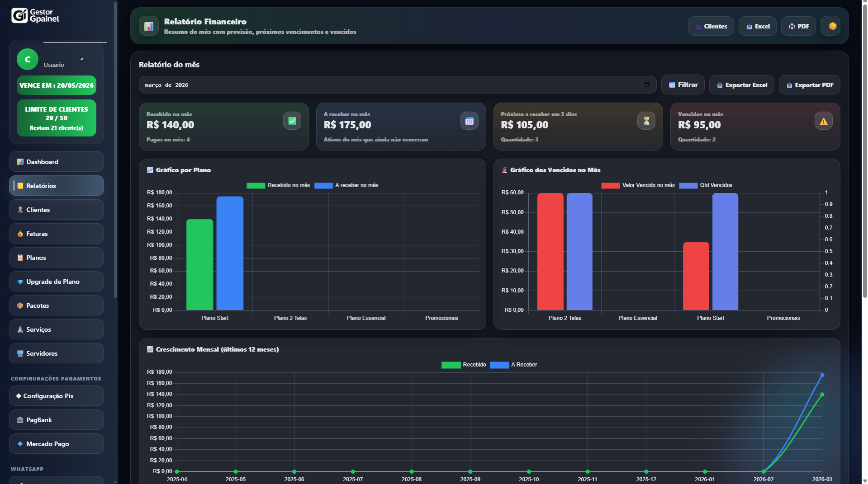The image size is (868, 484).
Task: Go to Faturas in the sidebar
Action: pos(57,234)
